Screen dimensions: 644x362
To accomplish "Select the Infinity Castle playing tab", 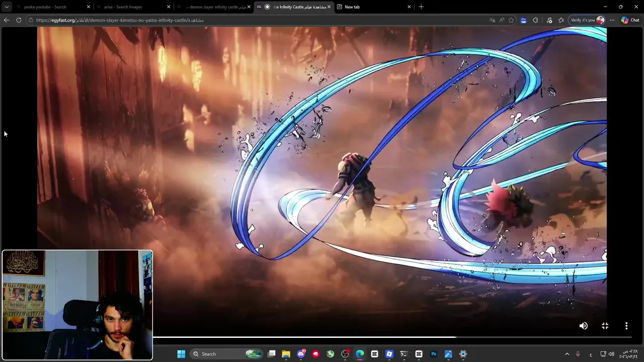I will click(x=294, y=7).
